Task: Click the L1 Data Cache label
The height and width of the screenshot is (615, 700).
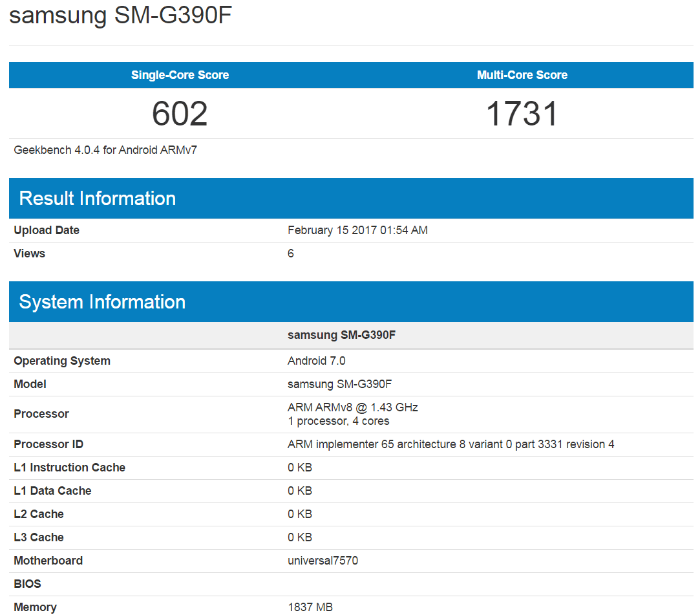Action: (x=53, y=491)
